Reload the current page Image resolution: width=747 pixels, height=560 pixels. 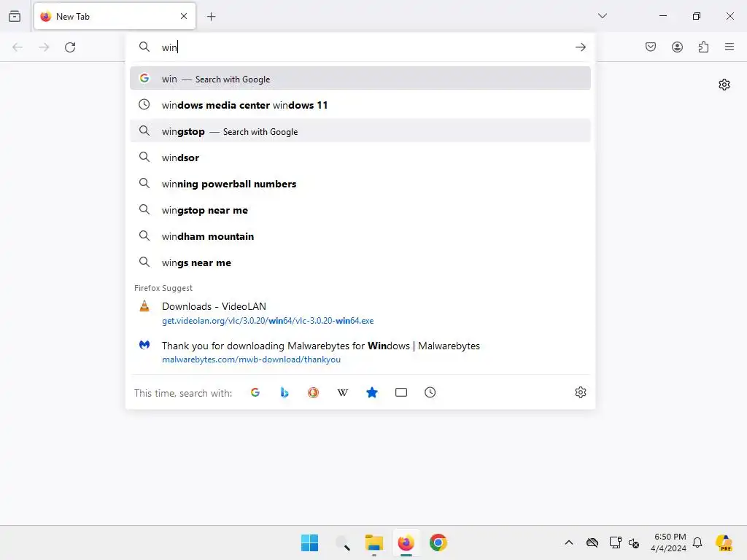(70, 47)
